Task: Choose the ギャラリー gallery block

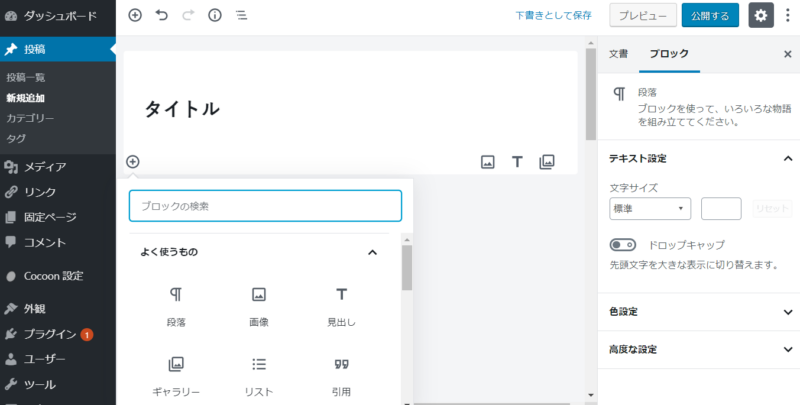Action: 176,377
